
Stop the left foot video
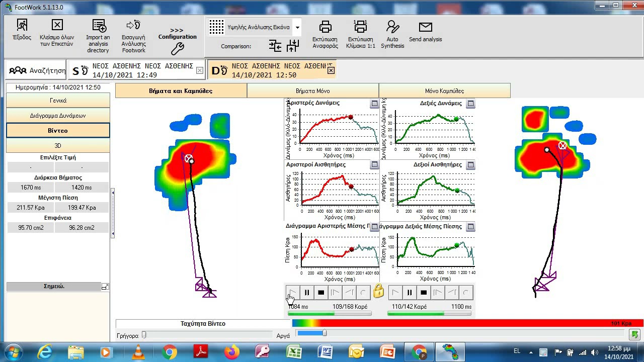(x=321, y=293)
